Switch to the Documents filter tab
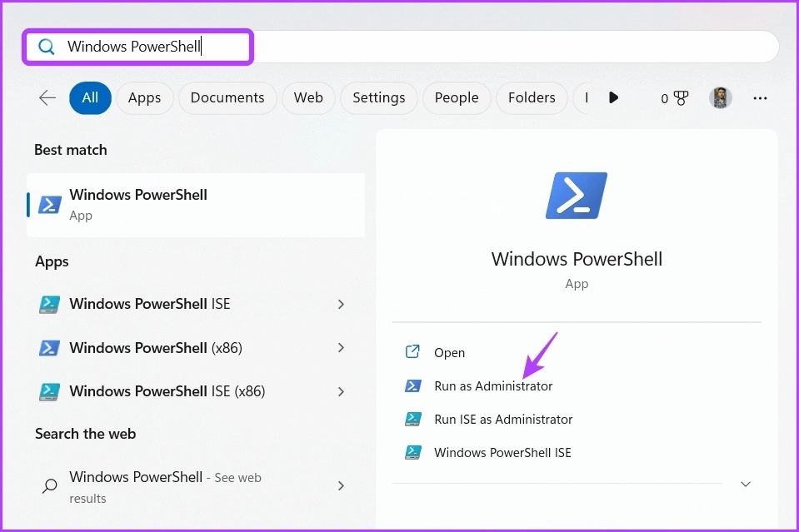Image resolution: width=799 pixels, height=532 pixels. (227, 97)
